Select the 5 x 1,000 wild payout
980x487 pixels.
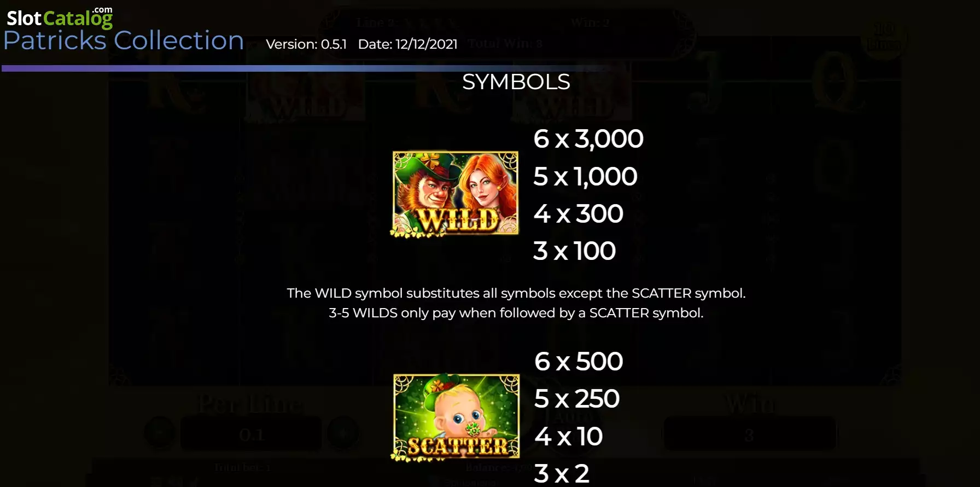tap(585, 177)
